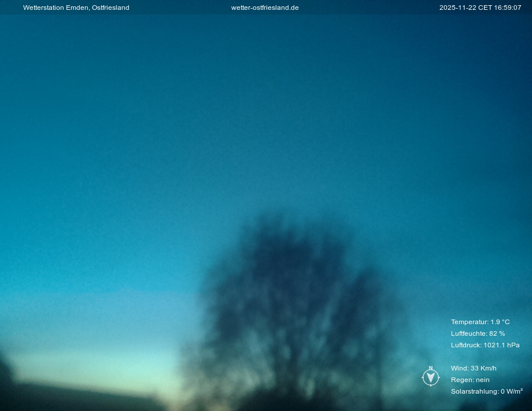This screenshot has width=532, height=411.
Task: Select the word Ostfriesland in the header
Action: click(110, 8)
